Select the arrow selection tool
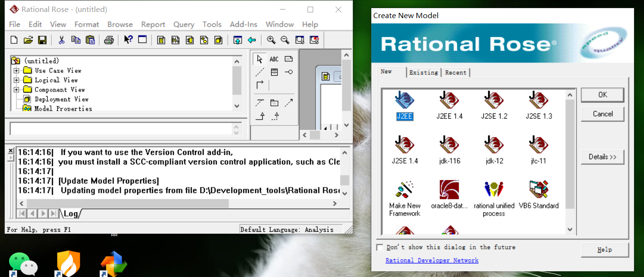This screenshot has width=644, height=277. [x=259, y=59]
